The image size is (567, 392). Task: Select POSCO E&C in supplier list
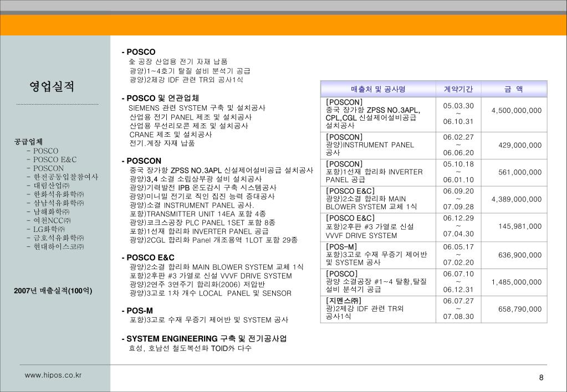(x=55, y=159)
